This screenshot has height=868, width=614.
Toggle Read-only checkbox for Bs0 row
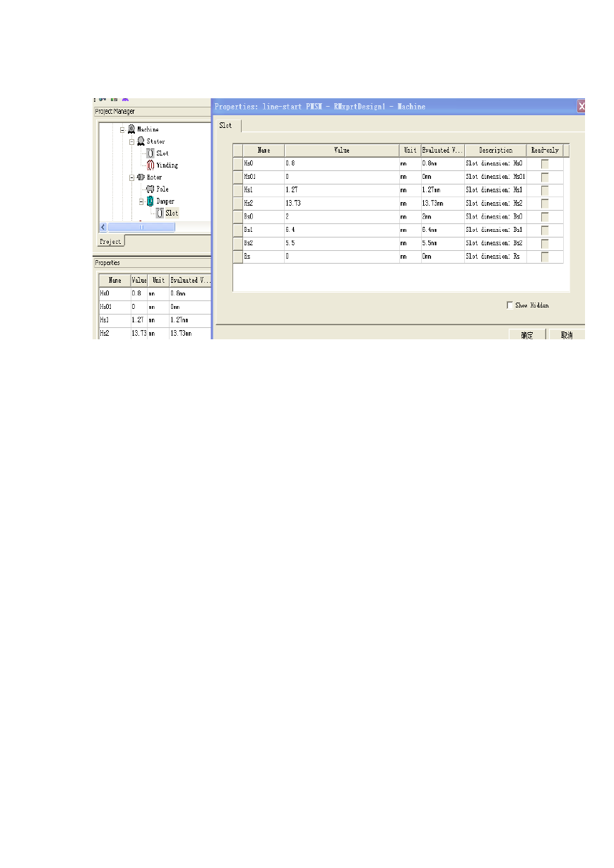(545, 217)
